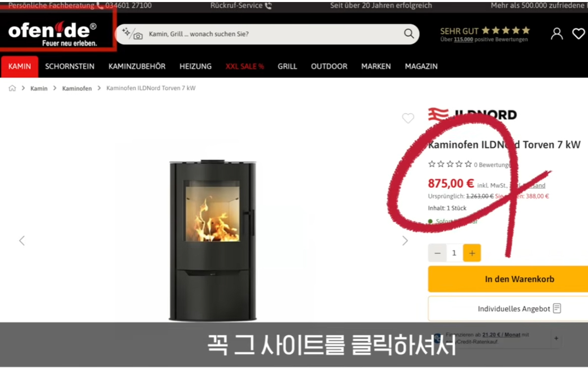
Task: Click the ofen.de logo
Action: click(x=52, y=33)
